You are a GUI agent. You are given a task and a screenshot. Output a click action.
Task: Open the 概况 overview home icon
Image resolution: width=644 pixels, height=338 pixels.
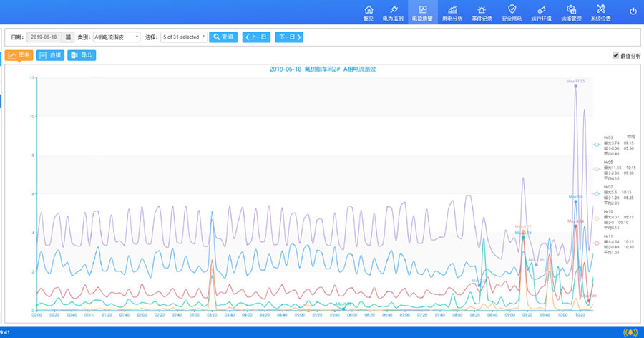point(369,11)
